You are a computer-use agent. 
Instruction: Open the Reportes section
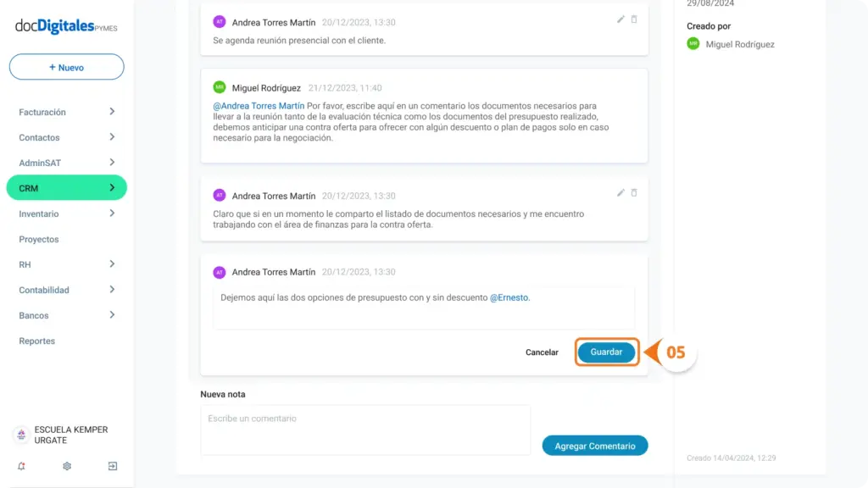[36, 341]
